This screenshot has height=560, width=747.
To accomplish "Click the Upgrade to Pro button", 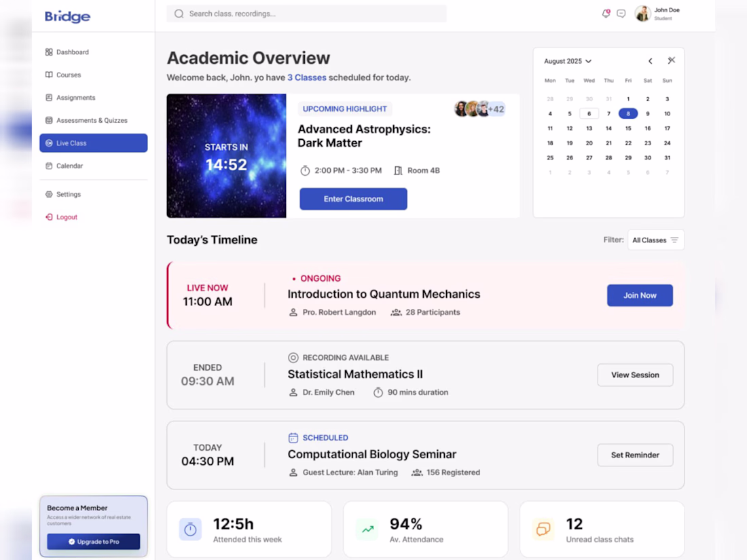I will [x=94, y=542].
